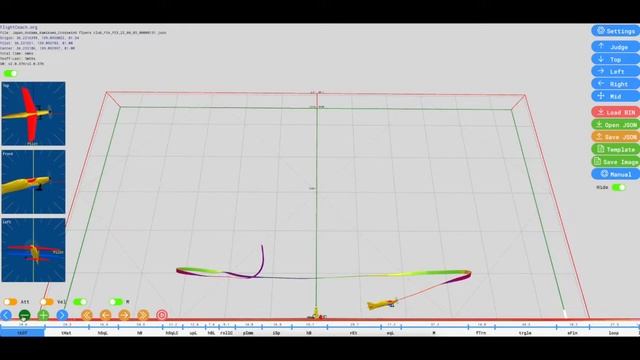Toggle the Wide switch
640x360 pixels.
coord(618,187)
